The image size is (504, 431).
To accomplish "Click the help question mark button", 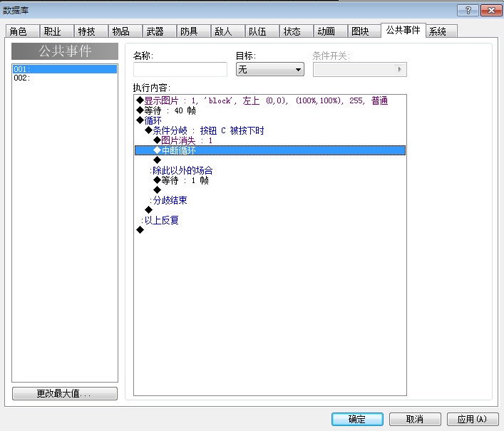I will pos(468,10).
